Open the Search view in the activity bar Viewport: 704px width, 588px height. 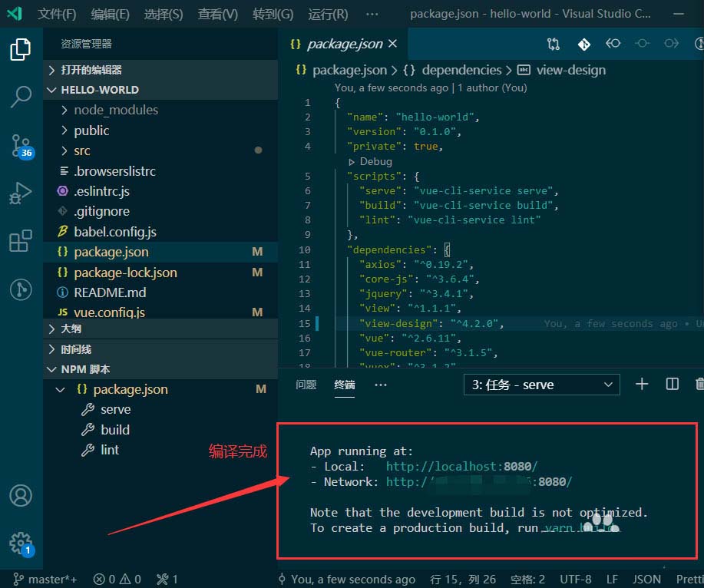pos(20,97)
